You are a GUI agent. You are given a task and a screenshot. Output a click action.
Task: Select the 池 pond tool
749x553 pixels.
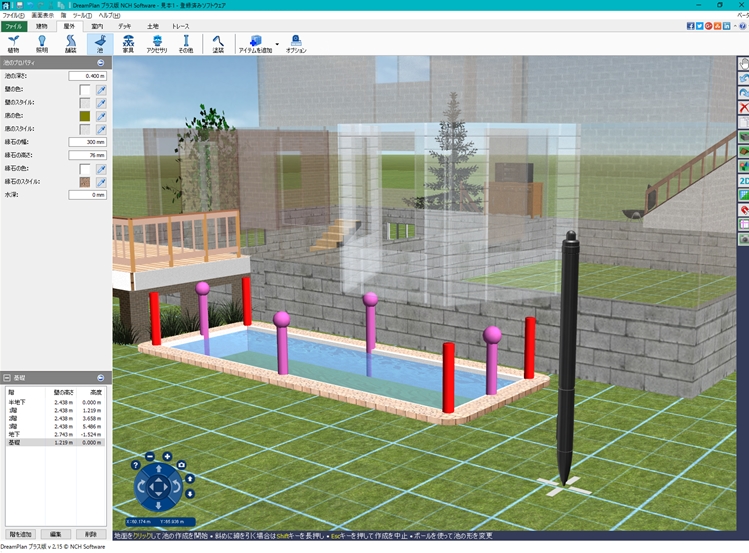pyautogui.click(x=100, y=43)
